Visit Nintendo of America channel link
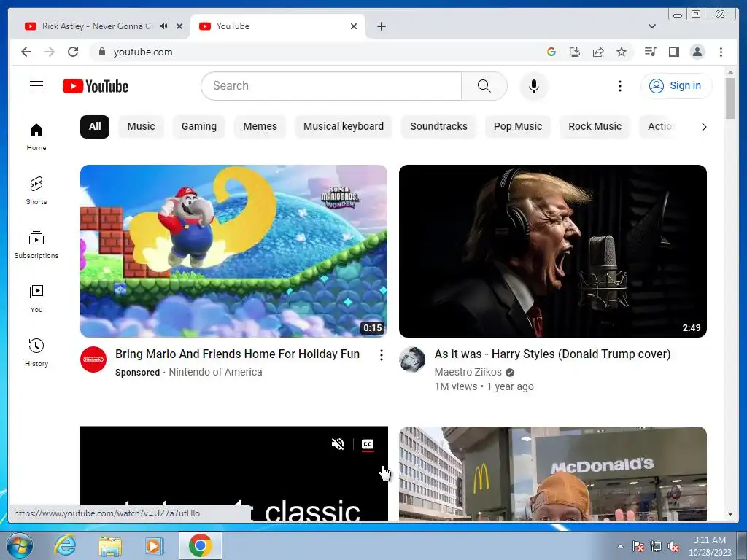 click(x=215, y=372)
